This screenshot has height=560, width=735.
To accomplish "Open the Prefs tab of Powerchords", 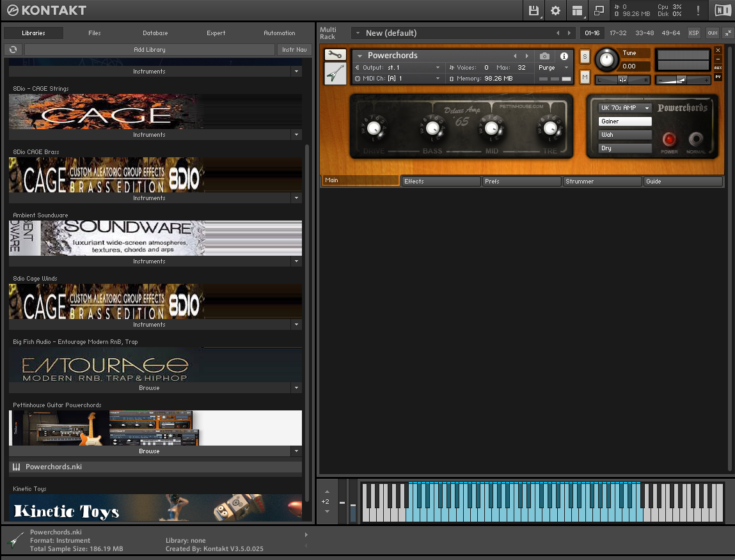I will pyautogui.click(x=522, y=182).
